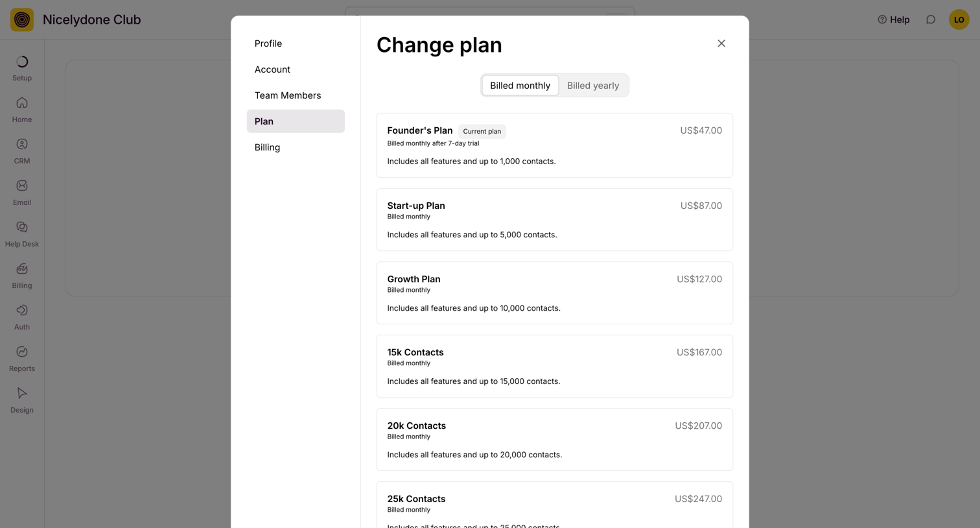Switch to Billed monthly

coord(520,86)
